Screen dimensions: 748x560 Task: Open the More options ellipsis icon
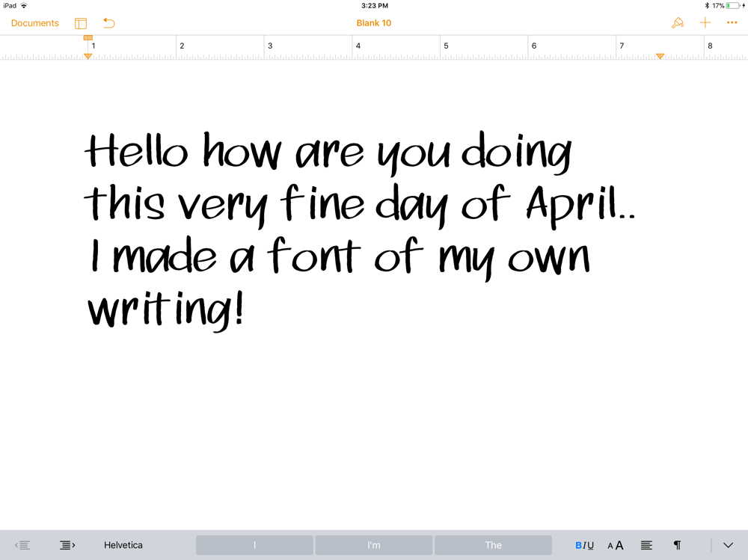pos(732,22)
